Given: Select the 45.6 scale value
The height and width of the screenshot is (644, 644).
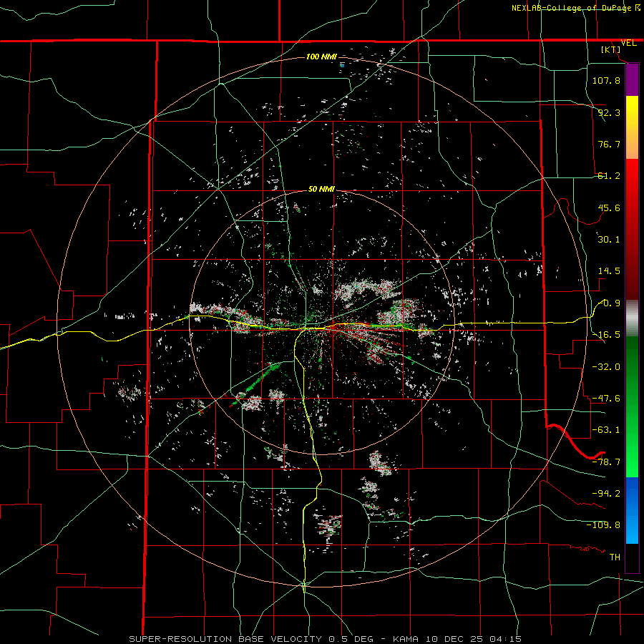Looking at the screenshot, I should tap(609, 208).
